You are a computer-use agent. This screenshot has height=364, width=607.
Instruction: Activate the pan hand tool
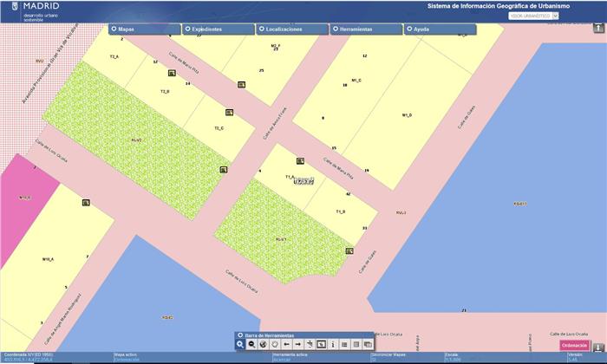coord(274,345)
